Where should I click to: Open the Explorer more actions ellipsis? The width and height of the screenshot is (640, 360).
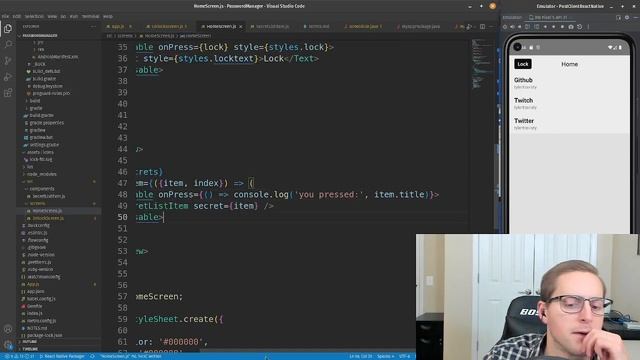click(x=93, y=27)
